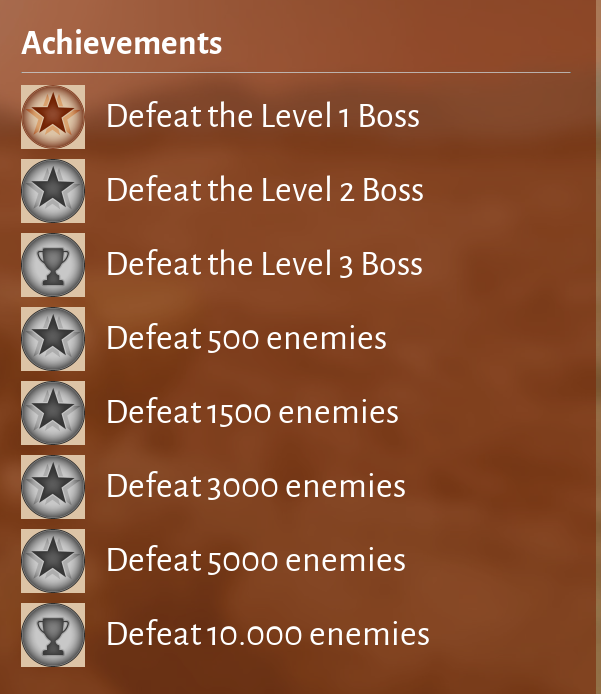This screenshot has width=601, height=694.
Task: Click the star badge for 1500 enemies
Action: coord(53,413)
